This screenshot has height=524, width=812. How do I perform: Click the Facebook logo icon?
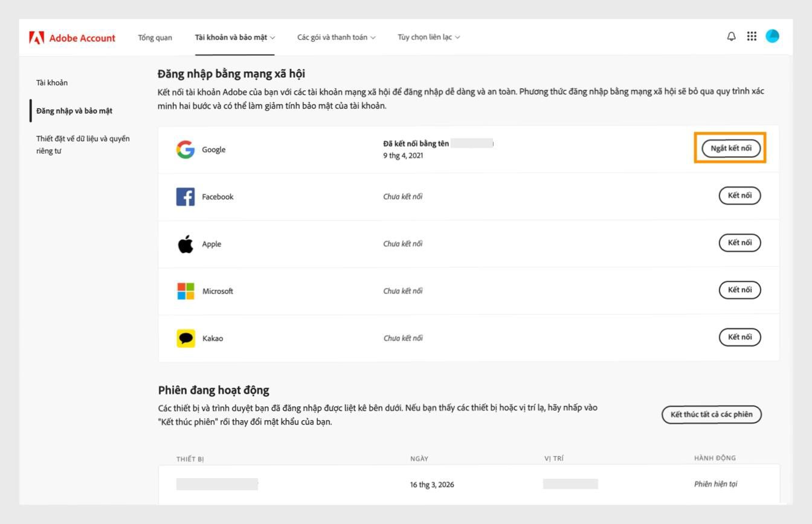185,197
